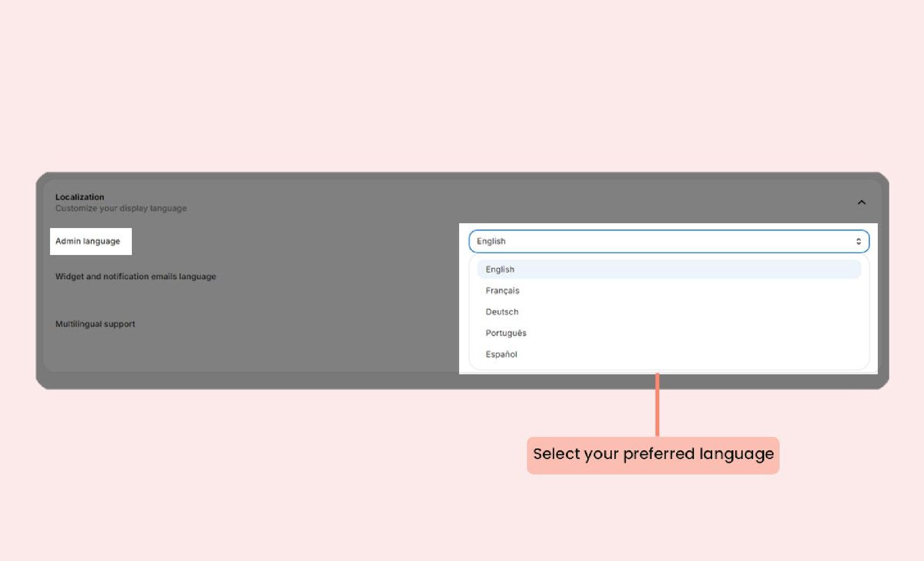Click the 'Select your preferred language' callout
924x561 pixels.
click(653, 455)
